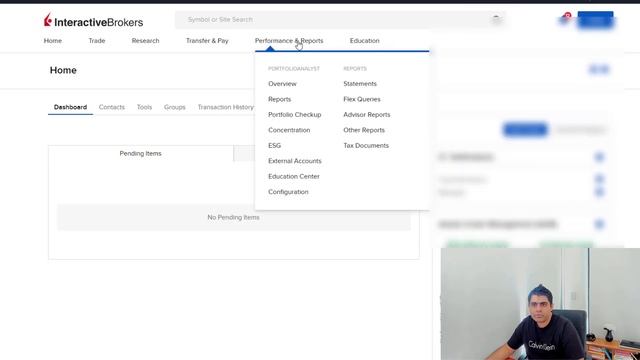Click the 'No Pending Items' message

coord(233,218)
